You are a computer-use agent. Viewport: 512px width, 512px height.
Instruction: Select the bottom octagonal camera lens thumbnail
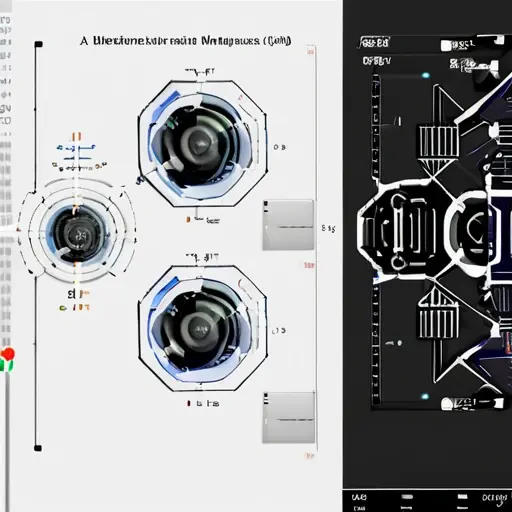click(x=203, y=329)
